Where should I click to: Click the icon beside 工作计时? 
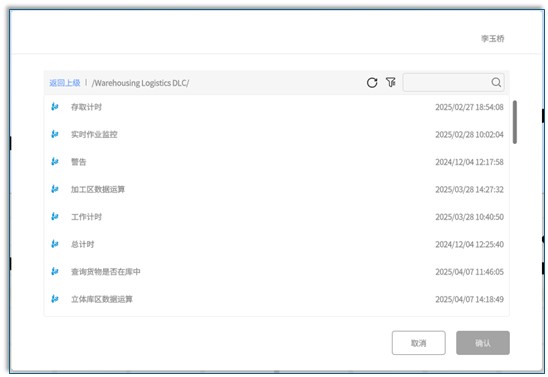(55, 217)
